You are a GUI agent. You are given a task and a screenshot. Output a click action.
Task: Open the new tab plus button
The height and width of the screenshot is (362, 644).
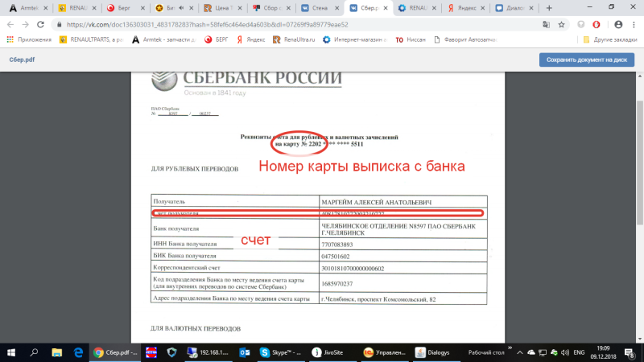click(x=547, y=7)
